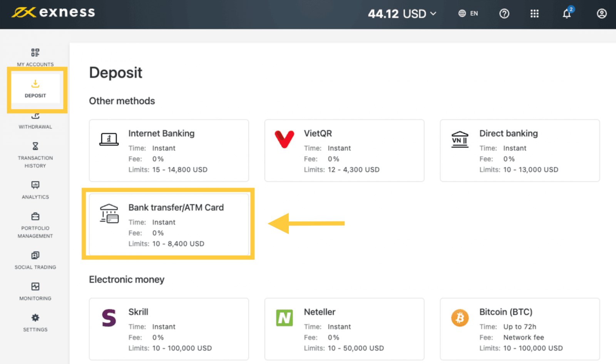Open the user profile icon
Viewport: 616px width, 364px height.
[x=602, y=14]
